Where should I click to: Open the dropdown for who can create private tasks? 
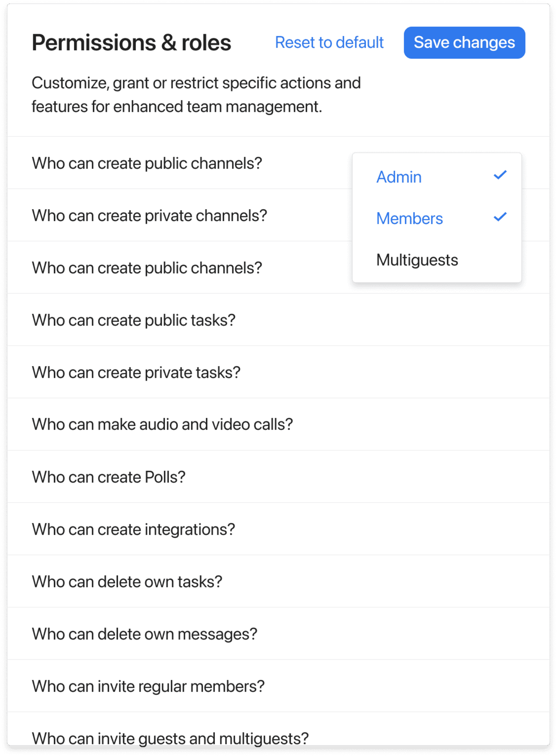(x=136, y=372)
